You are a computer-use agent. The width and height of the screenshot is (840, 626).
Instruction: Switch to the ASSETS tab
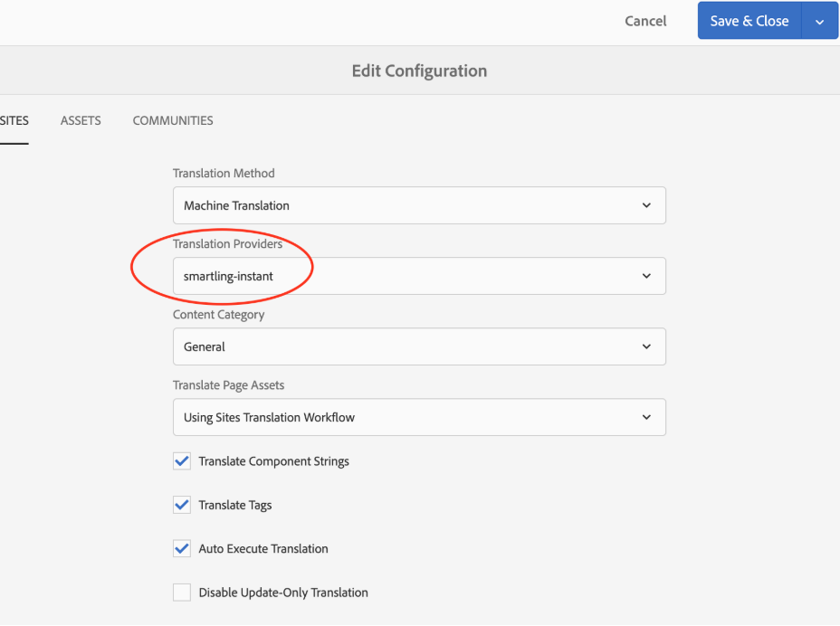click(81, 120)
